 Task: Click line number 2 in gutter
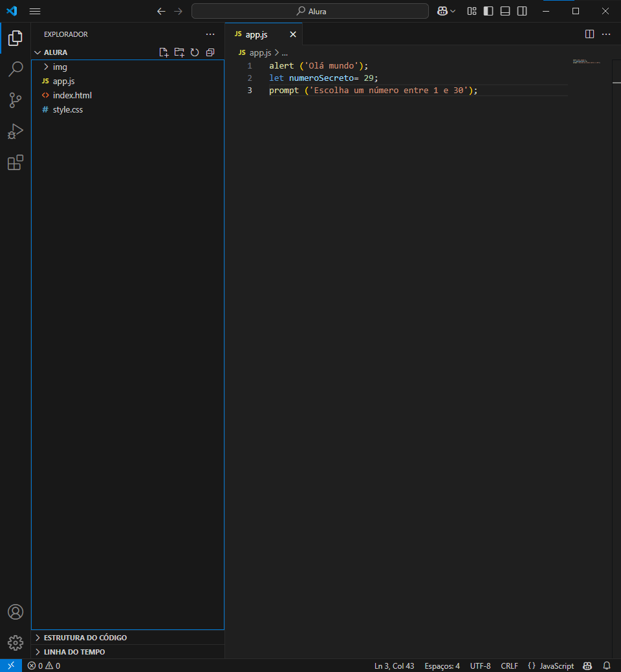point(250,78)
